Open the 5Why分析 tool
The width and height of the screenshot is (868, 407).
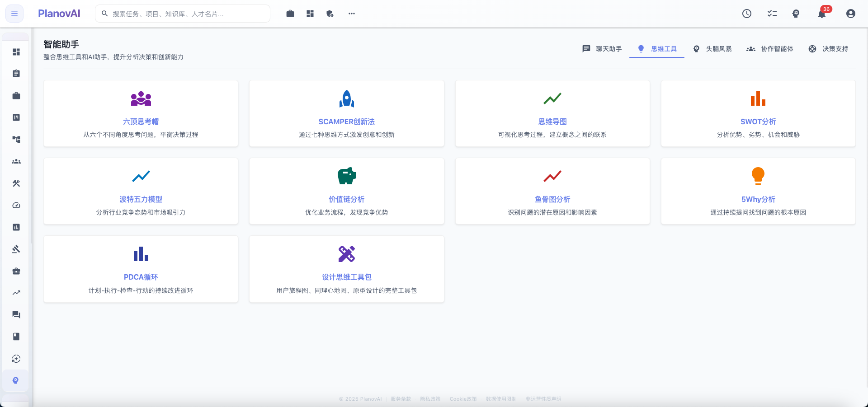[x=758, y=192]
